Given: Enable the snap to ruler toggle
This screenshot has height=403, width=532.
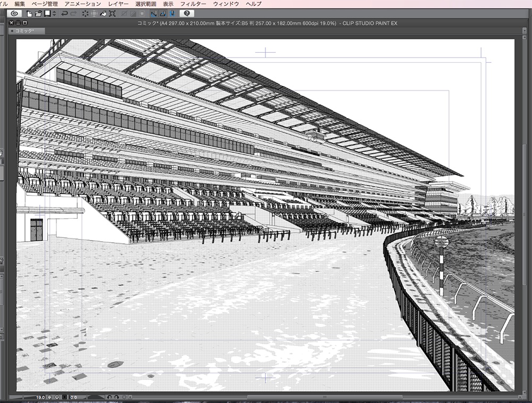Looking at the screenshot, I should [154, 13].
